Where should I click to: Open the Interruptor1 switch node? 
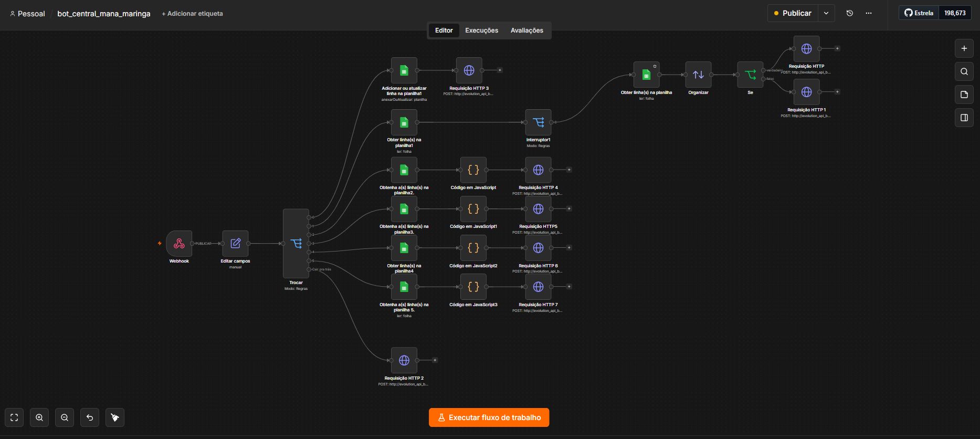[x=538, y=122]
